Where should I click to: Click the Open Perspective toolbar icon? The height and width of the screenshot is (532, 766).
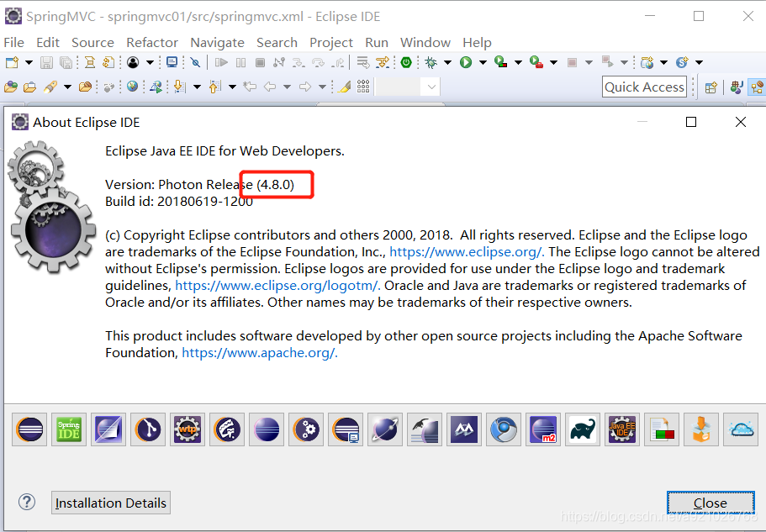click(x=711, y=87)
